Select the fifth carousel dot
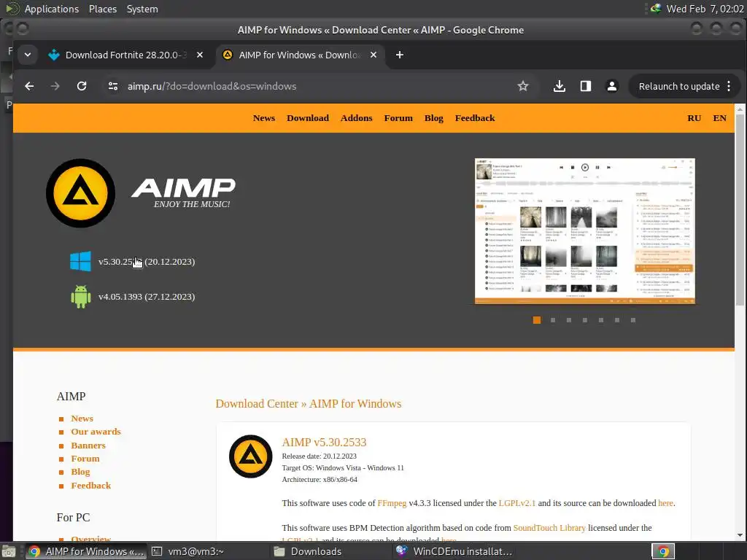Screen dimensions: 747x560 click(601, 320)
